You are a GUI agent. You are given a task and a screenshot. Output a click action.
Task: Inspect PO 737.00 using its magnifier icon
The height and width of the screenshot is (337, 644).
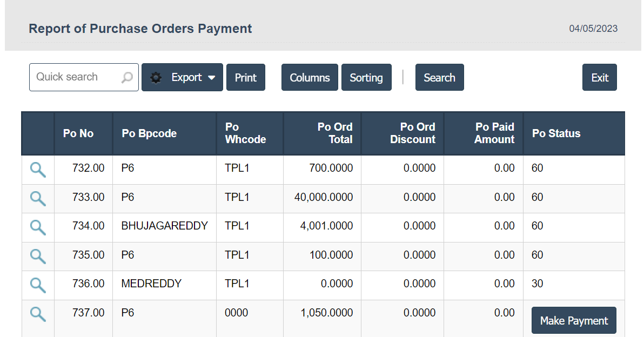(x=38, y=314)
